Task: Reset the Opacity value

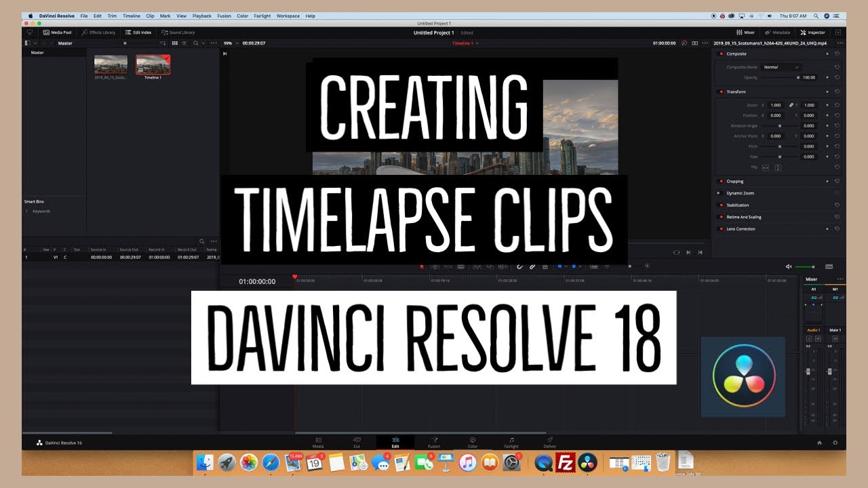Action: point(837,78)
